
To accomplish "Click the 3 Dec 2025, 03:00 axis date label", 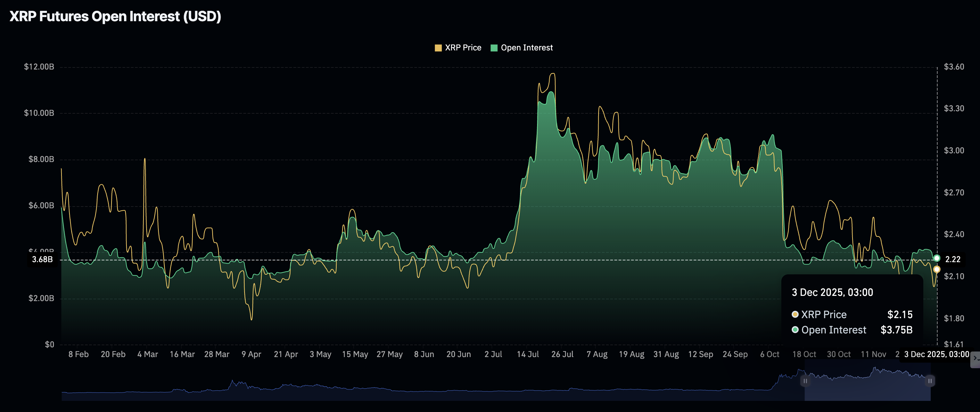I will tap(936, 355).
